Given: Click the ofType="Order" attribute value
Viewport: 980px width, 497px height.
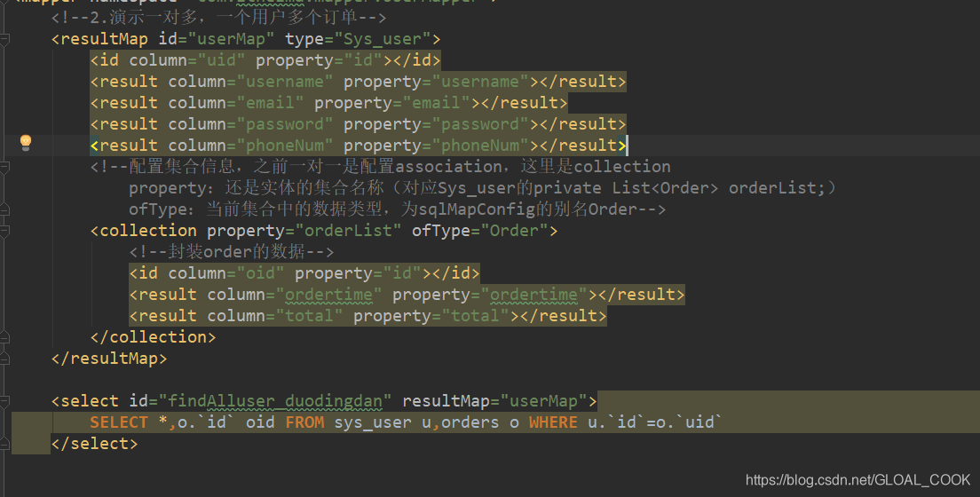Looking at the screenshot, I should [479, 231].
